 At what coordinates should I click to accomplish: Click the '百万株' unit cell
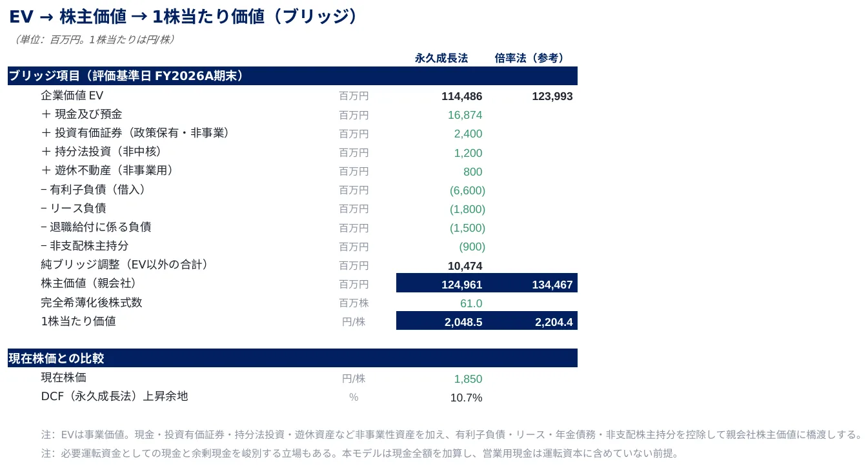[354, 303]
